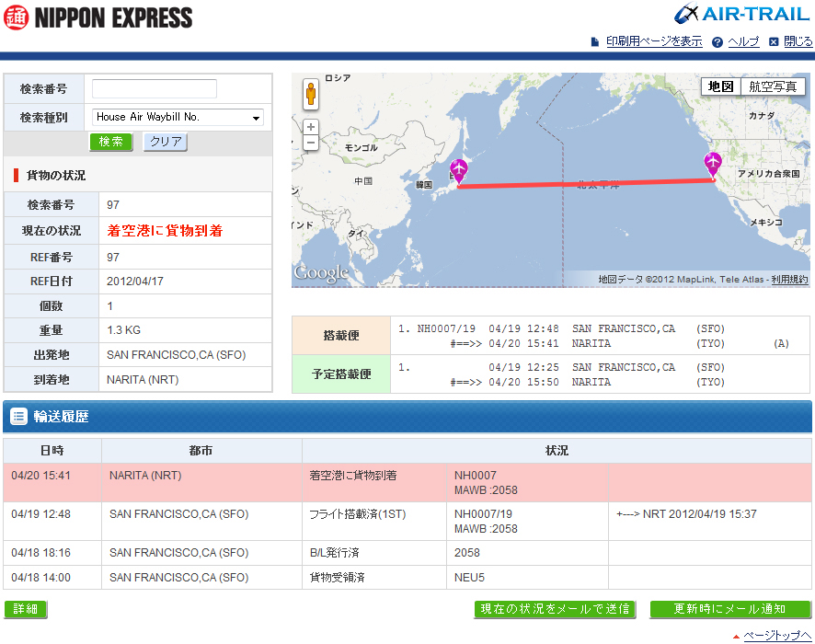Click the help question mark icon
The image size is (815, 644).
[717, 41]
